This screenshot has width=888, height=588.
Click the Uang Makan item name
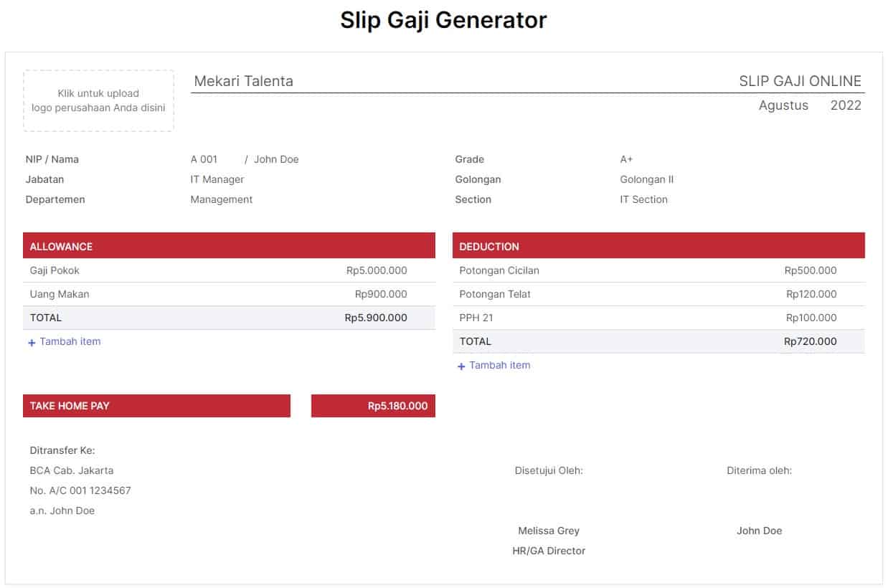(x=60, y=294)
